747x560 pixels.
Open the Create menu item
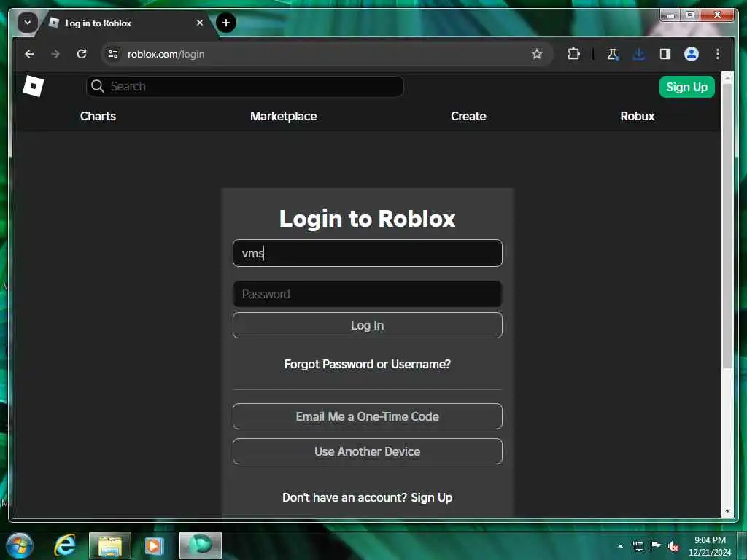468,116
